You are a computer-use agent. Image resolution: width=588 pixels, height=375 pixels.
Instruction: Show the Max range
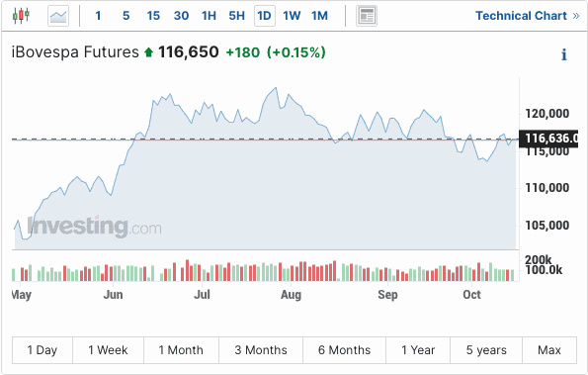click(x=549, y=350)
